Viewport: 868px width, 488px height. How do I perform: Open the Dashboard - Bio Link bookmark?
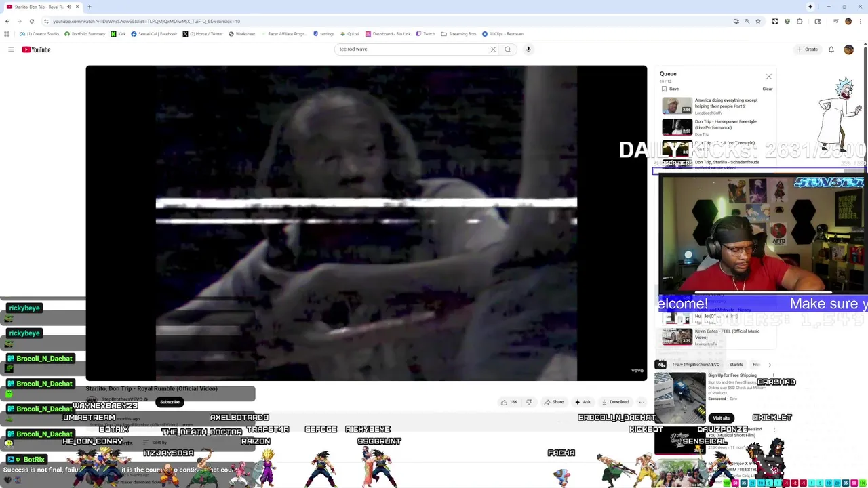(388, 34)
